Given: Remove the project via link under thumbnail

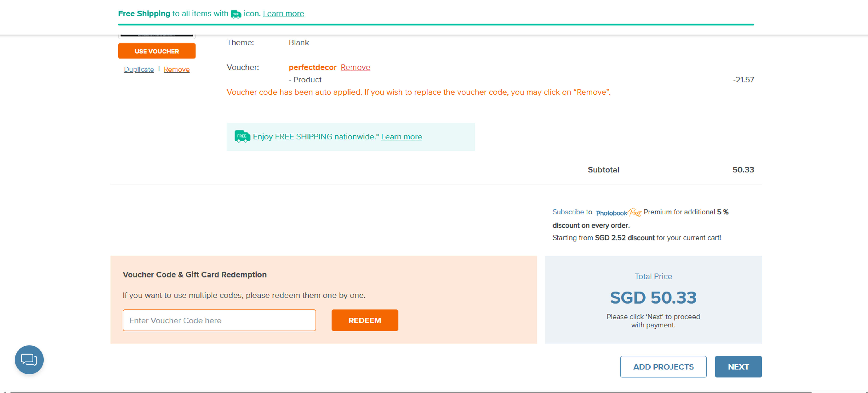Looking at the screenshot, I should pyautogui.click(x=177, y=69).
